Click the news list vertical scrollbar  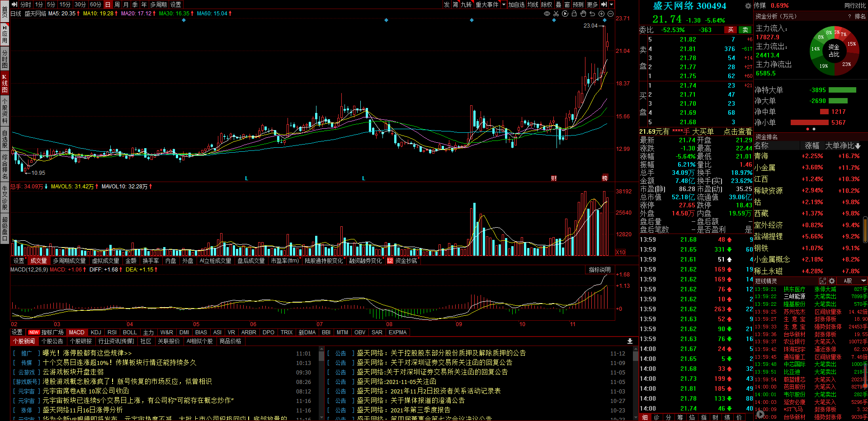(x=321, y=383)
